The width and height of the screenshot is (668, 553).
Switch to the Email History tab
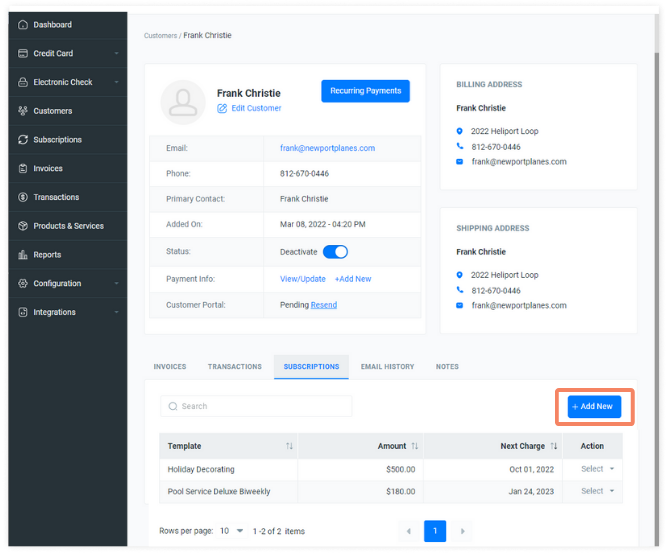[387, 367]
